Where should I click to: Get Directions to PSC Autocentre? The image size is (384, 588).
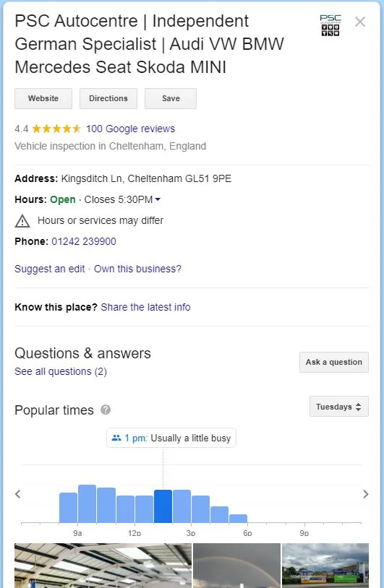[x=108, y=99]
